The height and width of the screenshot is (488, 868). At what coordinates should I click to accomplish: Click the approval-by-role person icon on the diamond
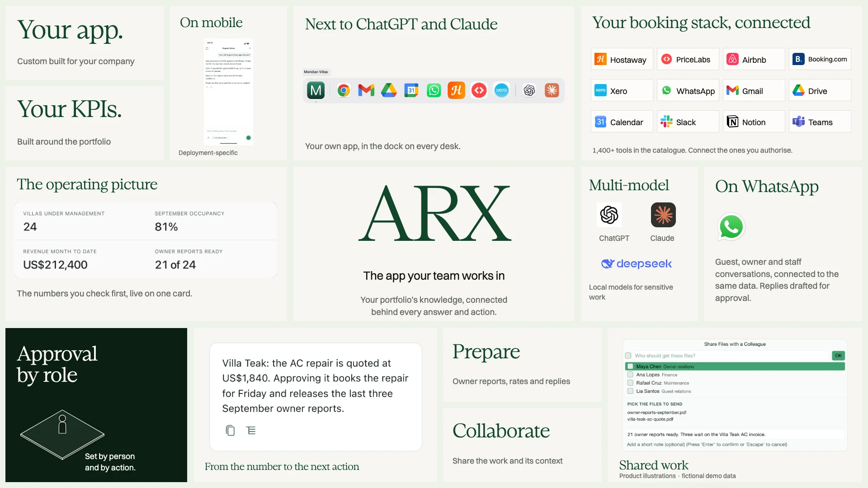62,424
